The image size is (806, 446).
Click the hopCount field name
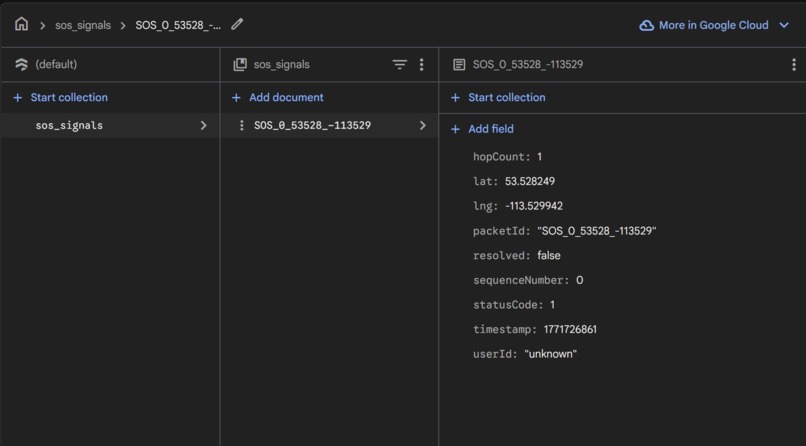(501, 157)
